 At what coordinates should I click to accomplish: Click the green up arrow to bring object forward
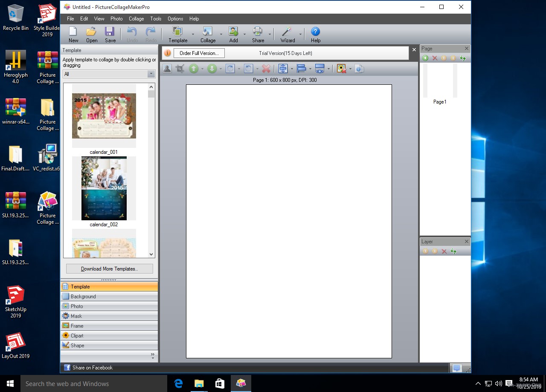tap(194, 68)
